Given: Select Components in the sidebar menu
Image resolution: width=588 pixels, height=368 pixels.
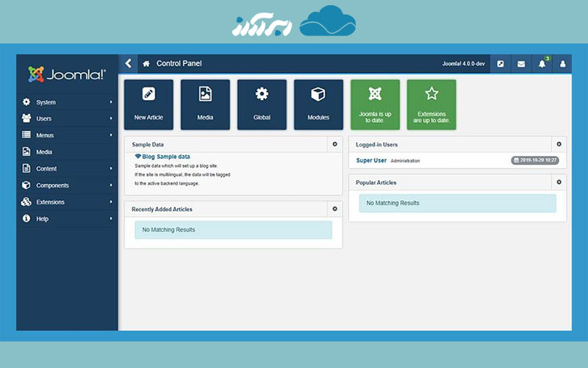Looking at the screenshot, I should coord(52,185).
